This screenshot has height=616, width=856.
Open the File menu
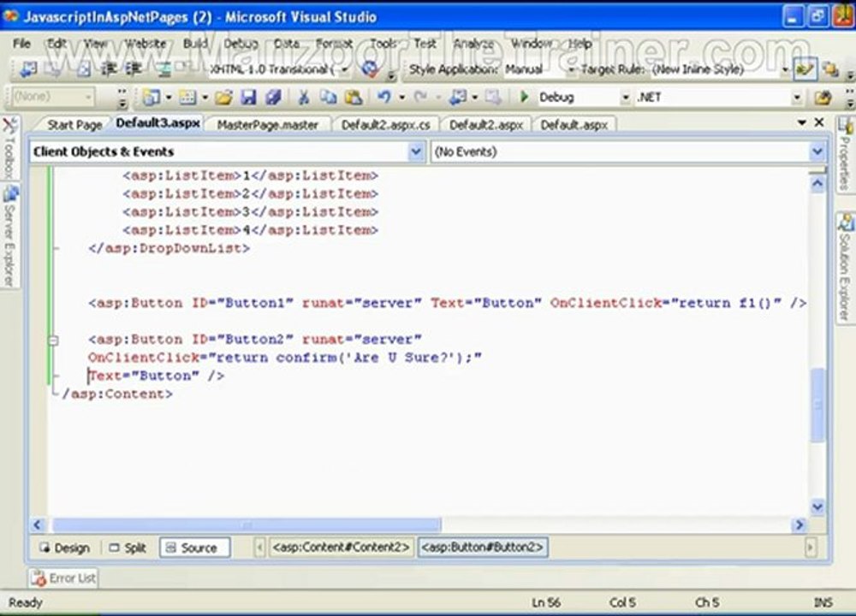point(22,43)
